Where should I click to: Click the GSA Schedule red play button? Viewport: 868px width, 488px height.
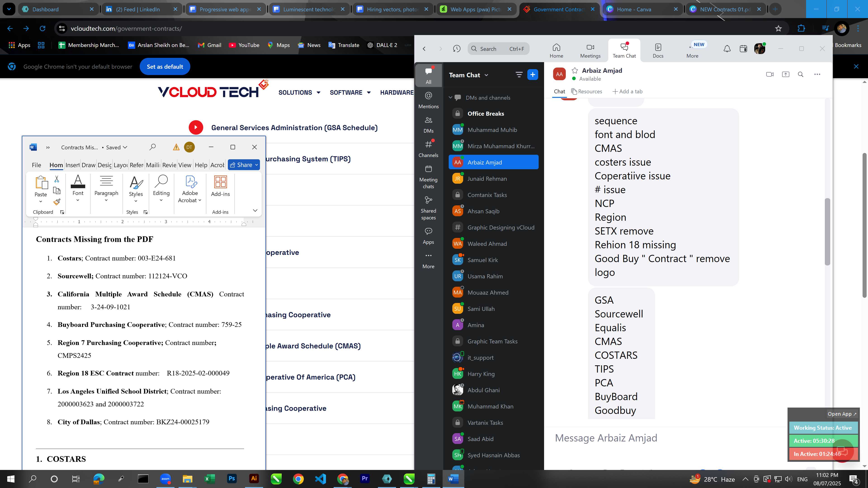tap(196, 128)
